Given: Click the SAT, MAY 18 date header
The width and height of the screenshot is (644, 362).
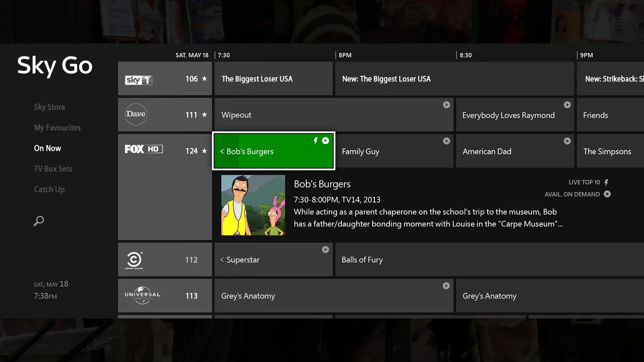Looking at the screenshot, I should [x=192, y=55].
